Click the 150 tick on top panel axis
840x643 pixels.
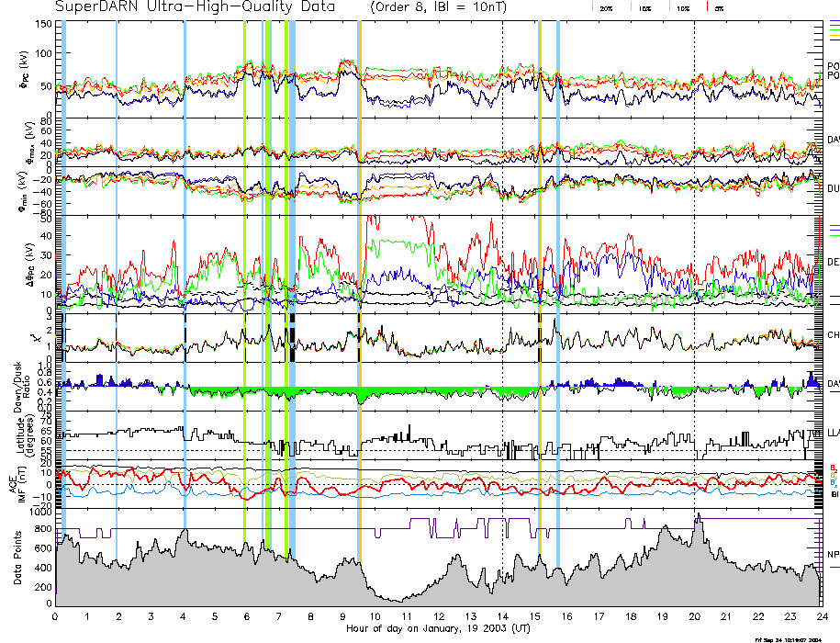(43, 24)
